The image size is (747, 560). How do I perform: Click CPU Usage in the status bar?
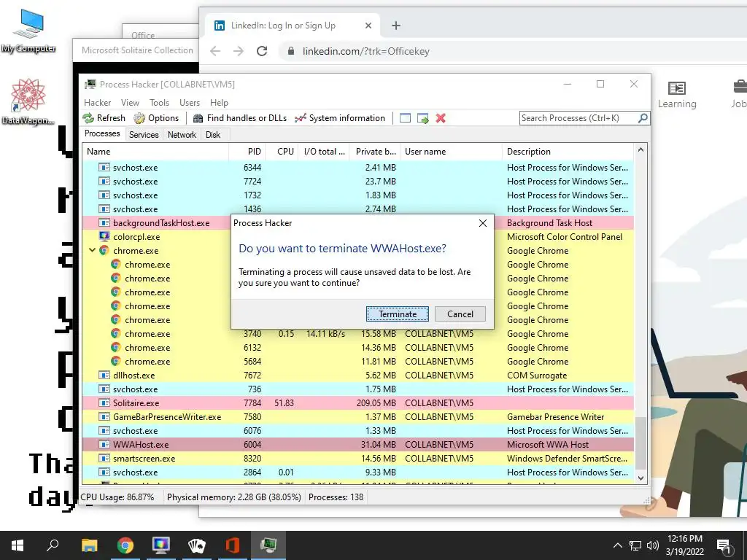click(x=117, y=497)
